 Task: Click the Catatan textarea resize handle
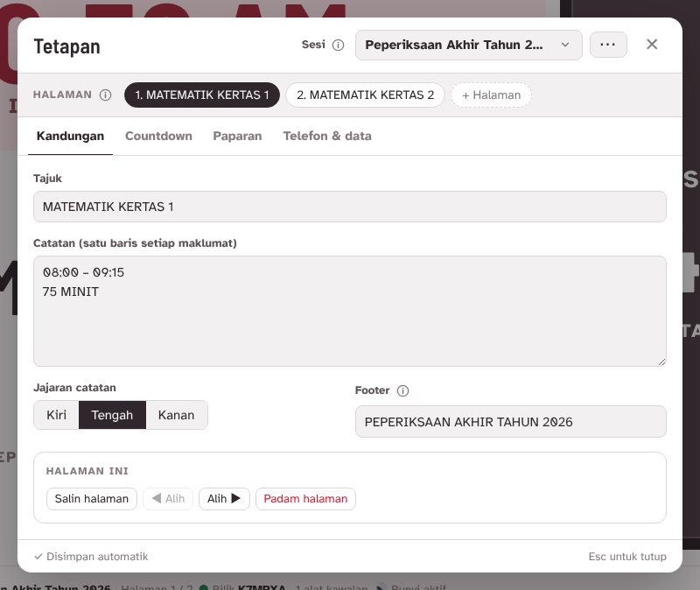coord(661,362)
